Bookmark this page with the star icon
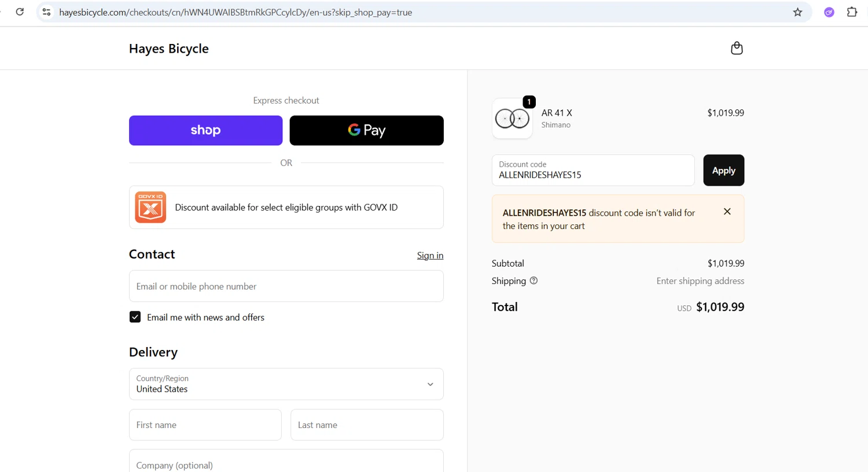This screenshot has width=868, height=472. click(x=797, y=12)
